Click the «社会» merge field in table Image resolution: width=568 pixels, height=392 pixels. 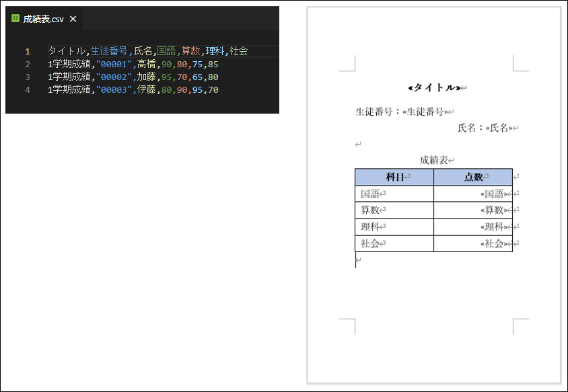coord(494,243)
